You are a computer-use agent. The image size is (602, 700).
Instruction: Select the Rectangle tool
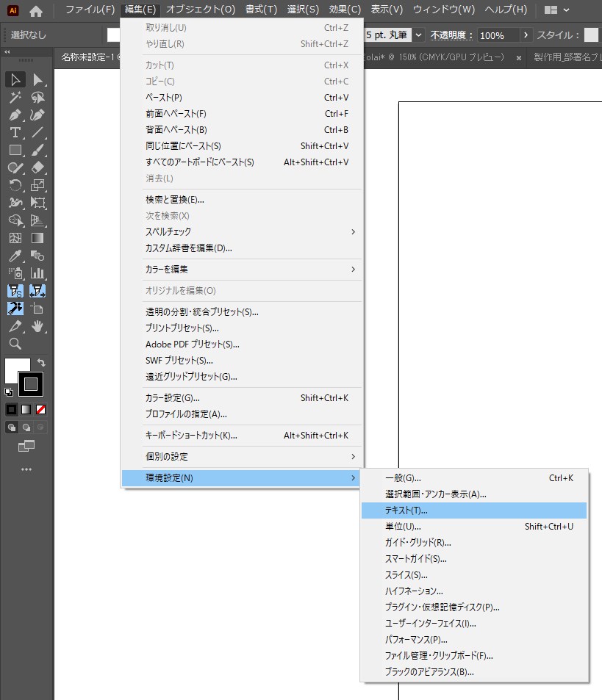pos(15,151)
